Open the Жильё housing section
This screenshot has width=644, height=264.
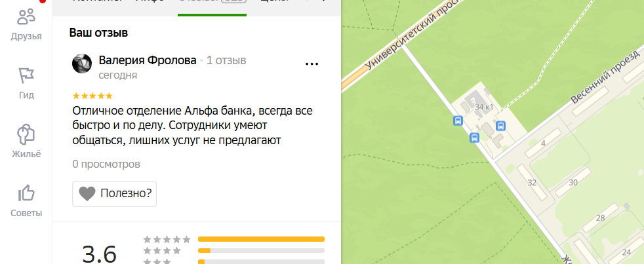click(26, 142)
